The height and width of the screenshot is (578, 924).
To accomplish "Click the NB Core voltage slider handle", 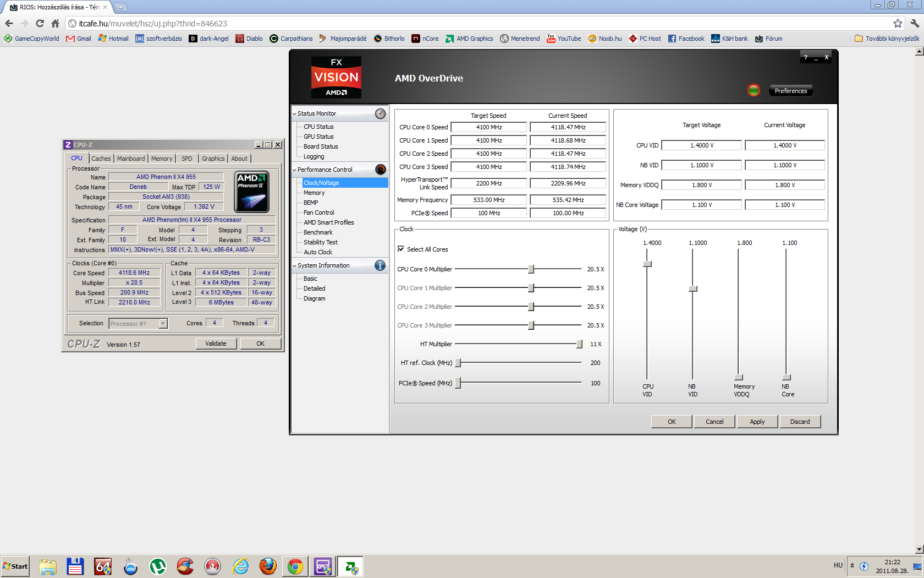I will click(x=787, y=377).
